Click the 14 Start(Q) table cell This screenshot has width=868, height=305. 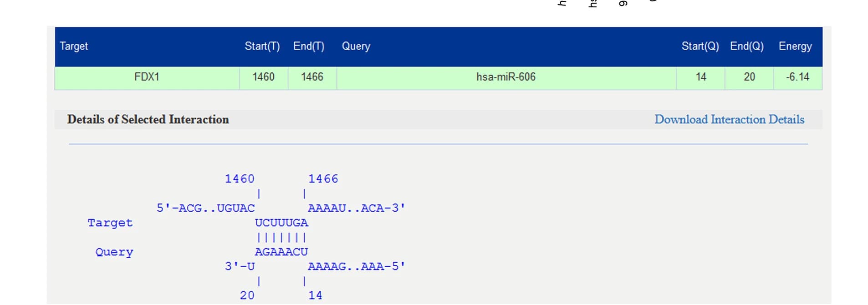tap(700, 78)
